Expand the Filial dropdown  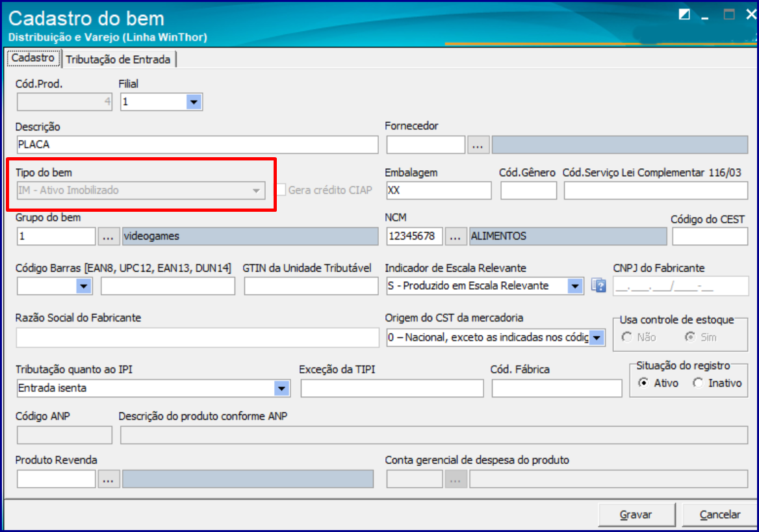[x=194, y=102]
